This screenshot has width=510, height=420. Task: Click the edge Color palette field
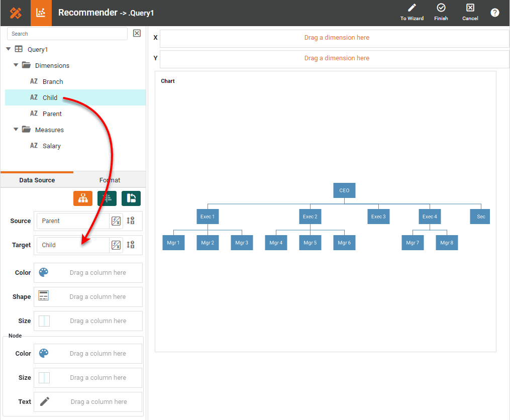(88, 273)
